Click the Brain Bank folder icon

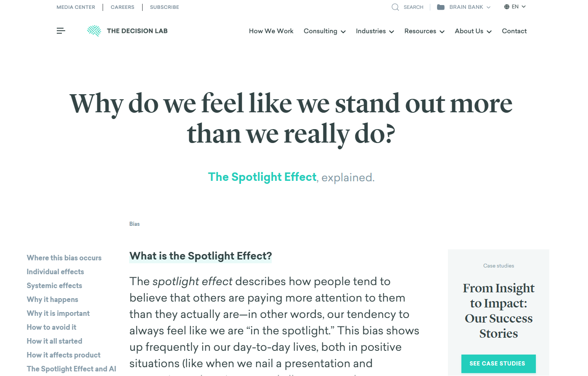441,7
